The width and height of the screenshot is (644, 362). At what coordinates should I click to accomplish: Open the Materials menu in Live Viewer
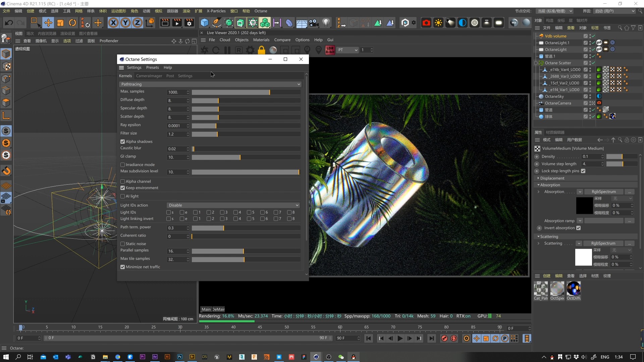(x=261, y=40)
